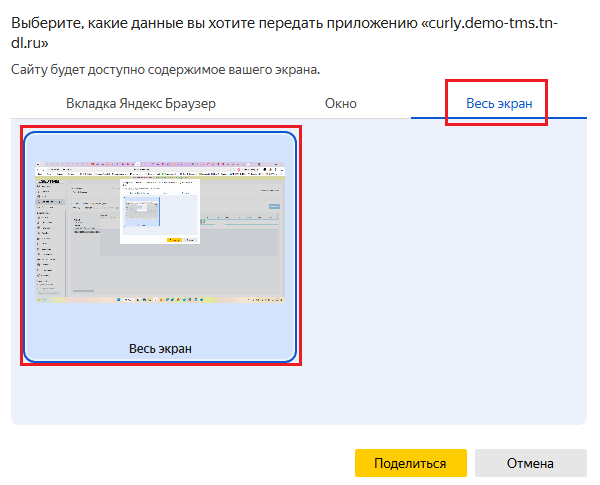Cancel sharing with the Отмена button
The width and height of the screenshot is (600, 485).
point(530,463)
